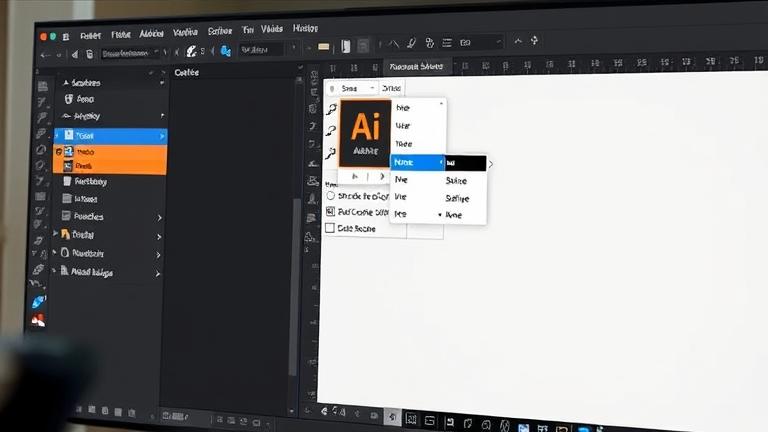Click the building icon on the last panel row
Image resolution: width=768 pixels, height=432 pixels.
[x=64, y=271]
